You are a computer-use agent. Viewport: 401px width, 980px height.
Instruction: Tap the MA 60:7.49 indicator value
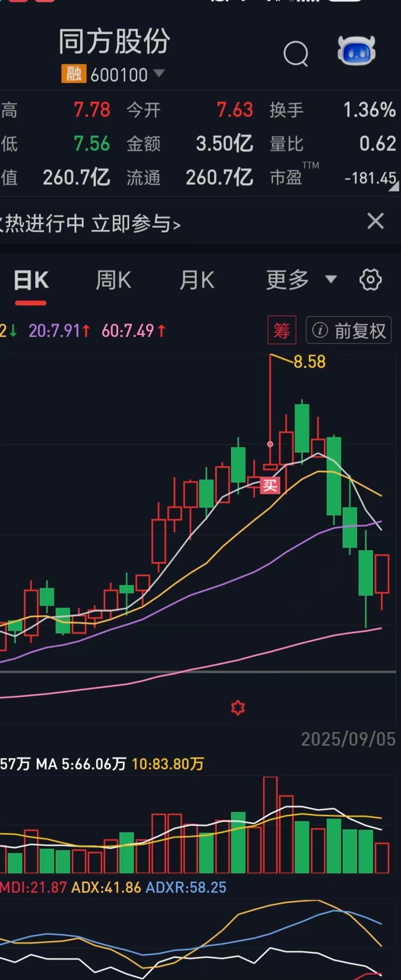click(x=134, y=331)
